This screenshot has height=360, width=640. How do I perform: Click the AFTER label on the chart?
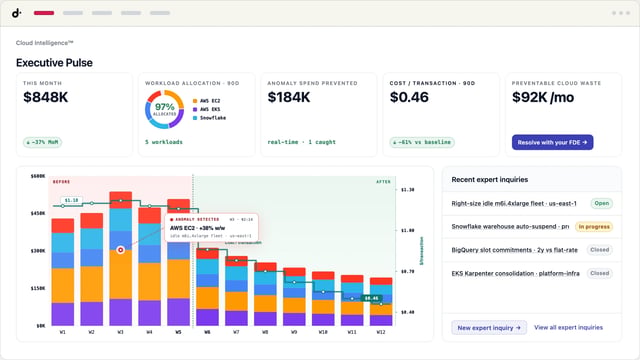(383, 182)
